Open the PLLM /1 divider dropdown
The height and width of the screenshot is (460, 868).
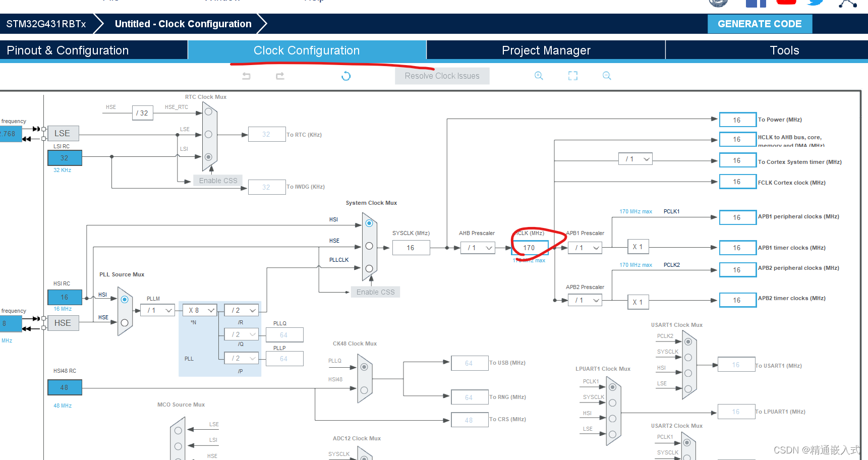pyautogui.click(x=158, y=310)
